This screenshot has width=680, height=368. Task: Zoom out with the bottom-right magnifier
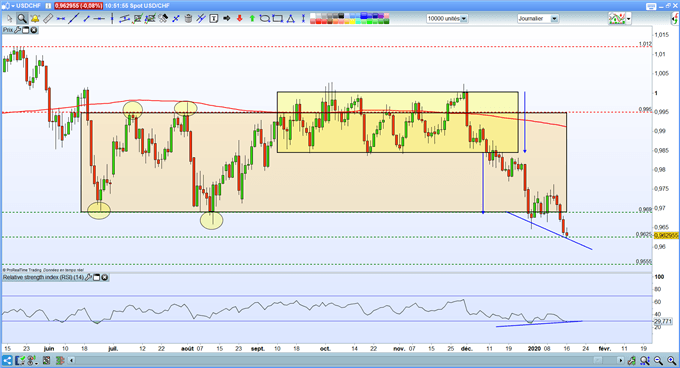pyautogui.click(x=658, y=361)
